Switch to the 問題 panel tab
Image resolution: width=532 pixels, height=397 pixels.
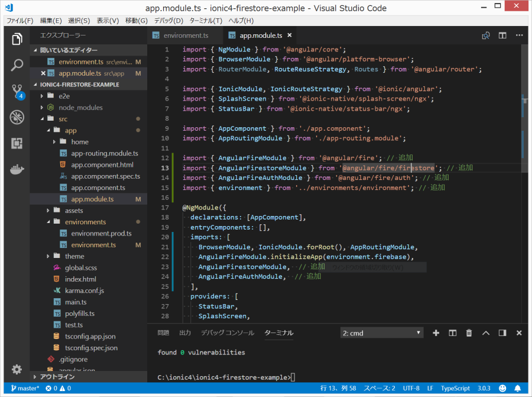[163, 333]
